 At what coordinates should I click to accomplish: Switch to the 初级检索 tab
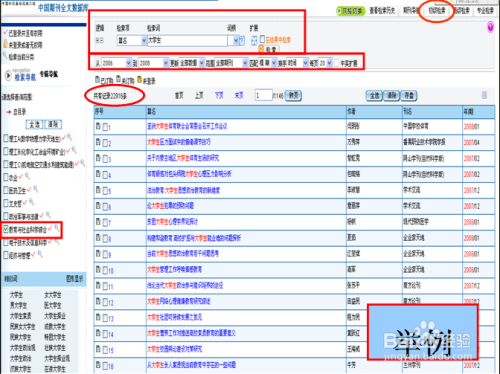[x=437, y=11]
